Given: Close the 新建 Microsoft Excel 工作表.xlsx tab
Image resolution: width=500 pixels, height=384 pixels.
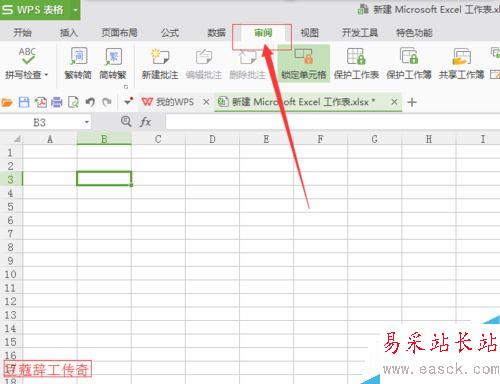Looking at the screenshot, I should click(x=394, y=102).
